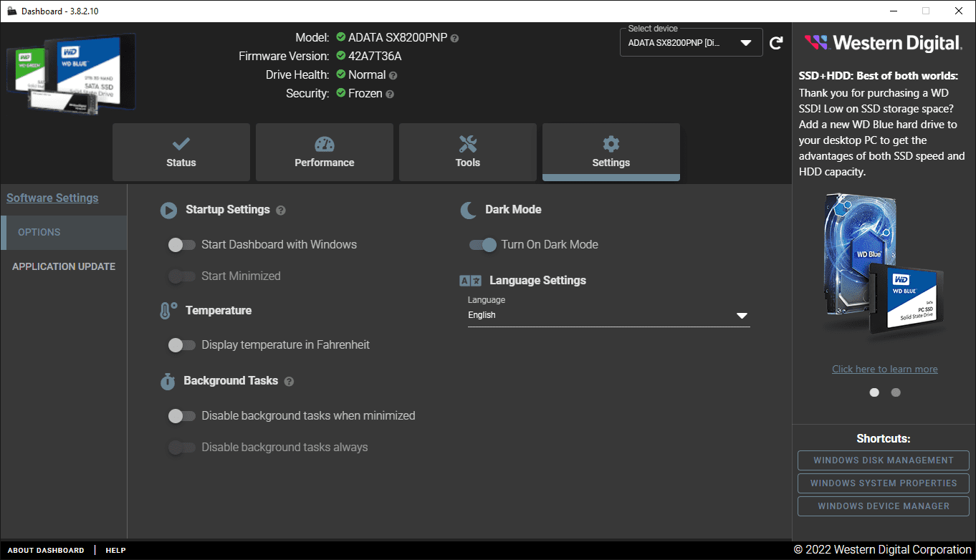Image resolution: width=976 pixels, height=560 pixels.
Task: Launch Windows Device Manager shortcut
Action: [x=884, y=506]
